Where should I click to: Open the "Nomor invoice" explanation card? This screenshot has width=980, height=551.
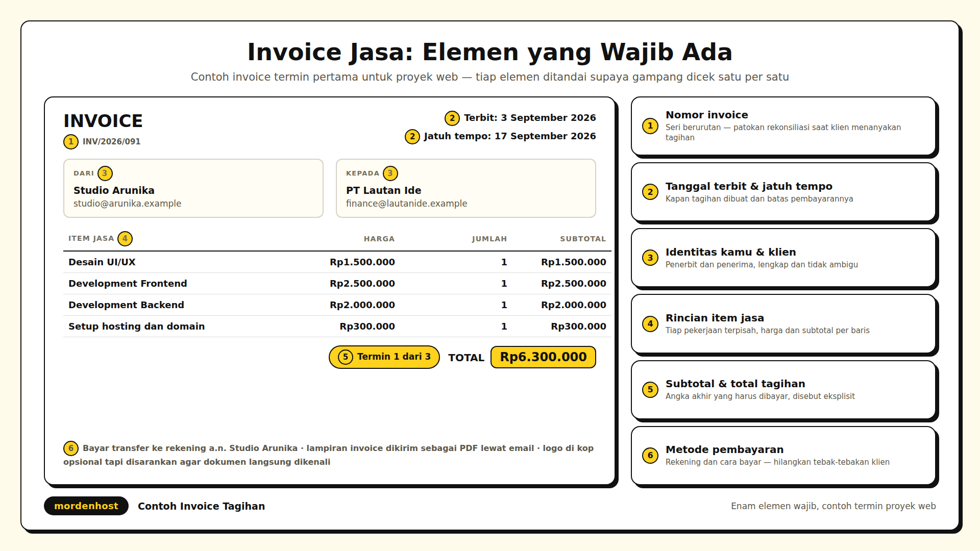coord(783,126)
